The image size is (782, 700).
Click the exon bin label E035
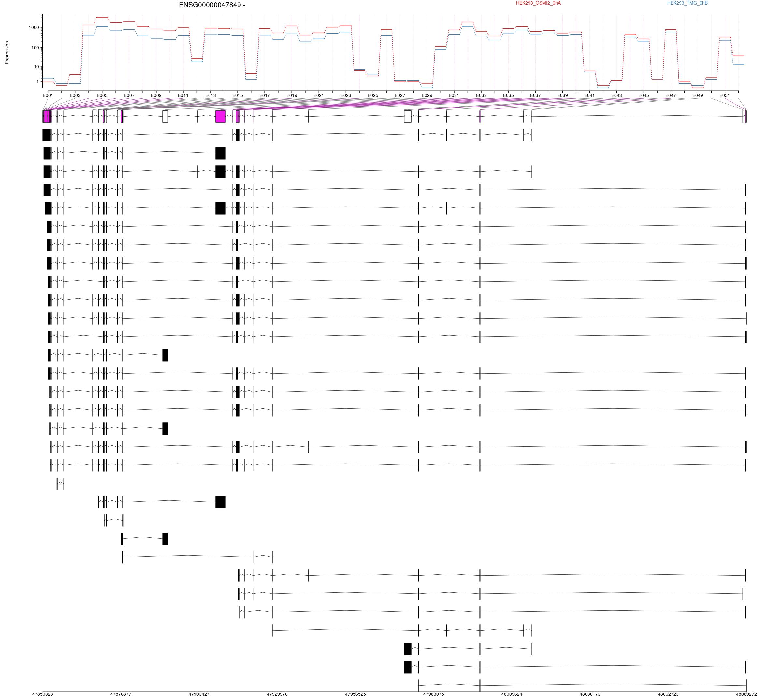point(509,95)
